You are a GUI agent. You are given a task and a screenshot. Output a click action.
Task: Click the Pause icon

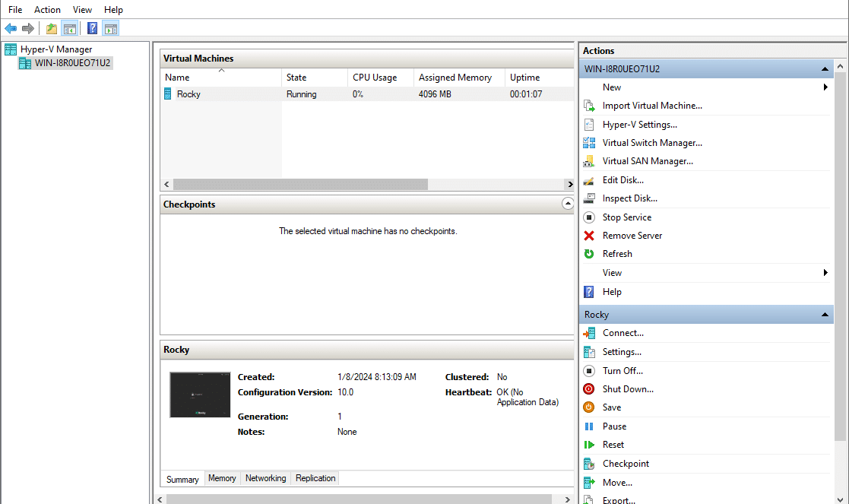pos(589,426)
